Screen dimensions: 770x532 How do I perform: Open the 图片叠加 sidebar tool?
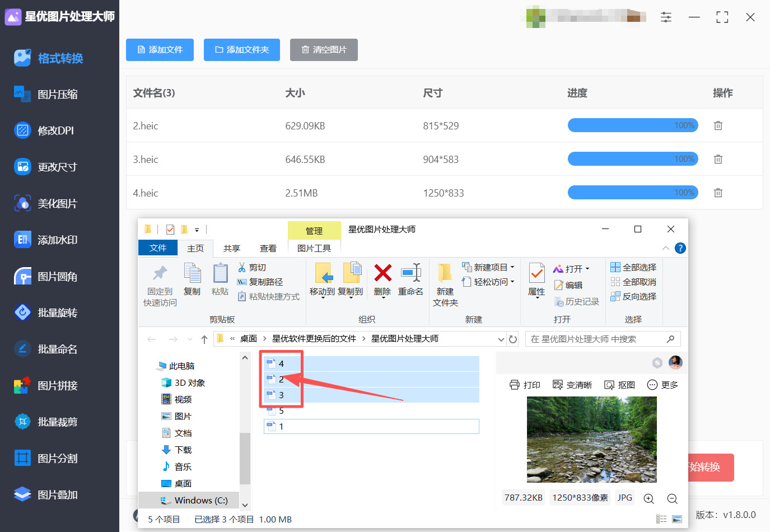click(x=46, y=494)
